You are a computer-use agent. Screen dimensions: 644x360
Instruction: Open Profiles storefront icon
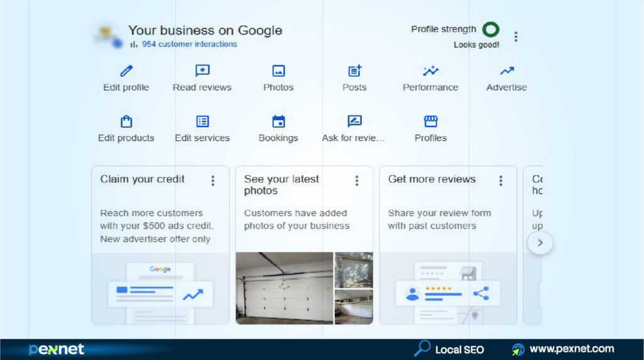[430, 121]
